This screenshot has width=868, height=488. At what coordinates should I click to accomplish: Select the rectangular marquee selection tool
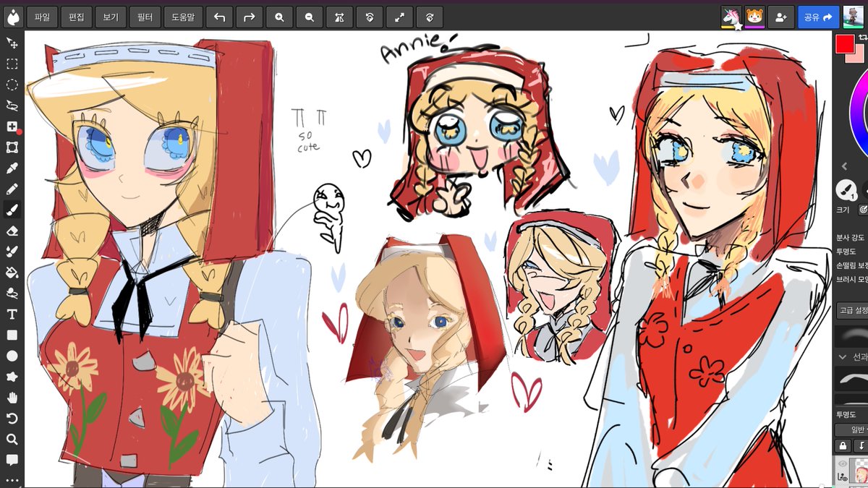pos(12,64)
